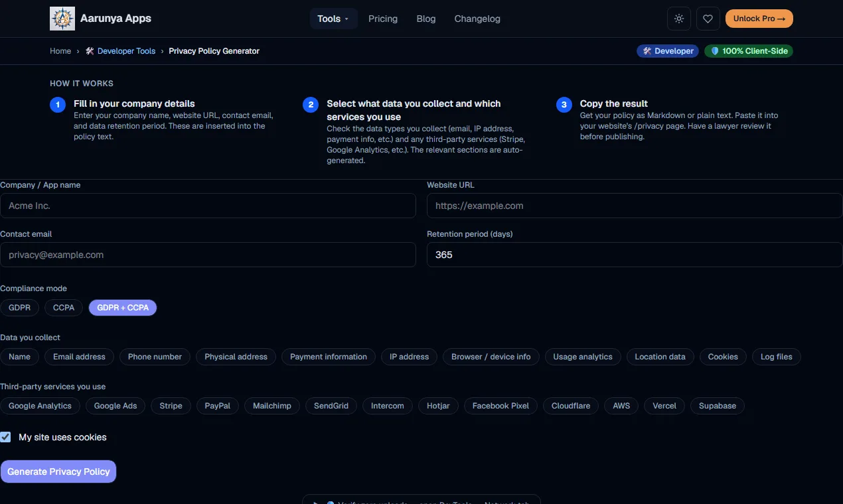Click Generate Privacy Policy button
Image resolution: width=843 pixels, height=504 pixels.
[x=58, y=472]
